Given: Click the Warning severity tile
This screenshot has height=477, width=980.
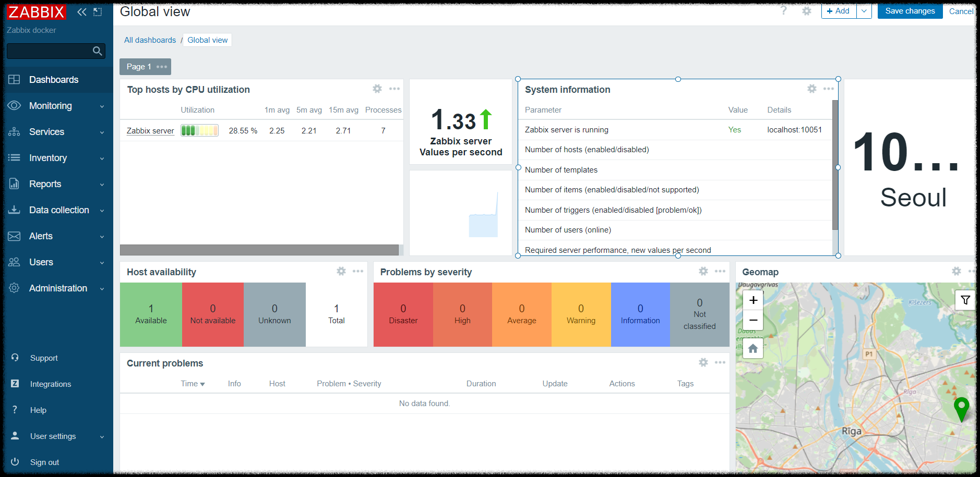Looking at the screenshot, I should [581, 315].
